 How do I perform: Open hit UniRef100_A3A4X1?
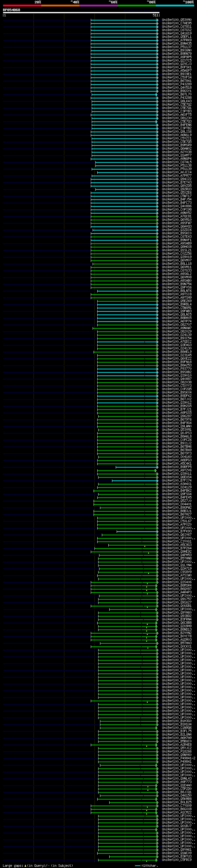(176, 483)
